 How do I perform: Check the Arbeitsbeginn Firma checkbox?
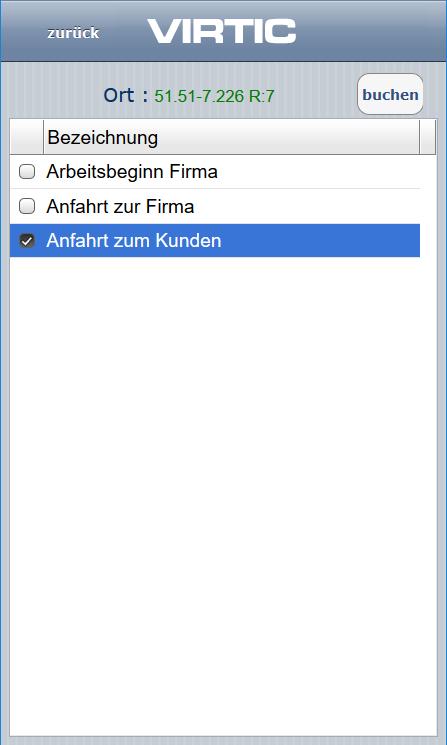click(x=27, y=172)
